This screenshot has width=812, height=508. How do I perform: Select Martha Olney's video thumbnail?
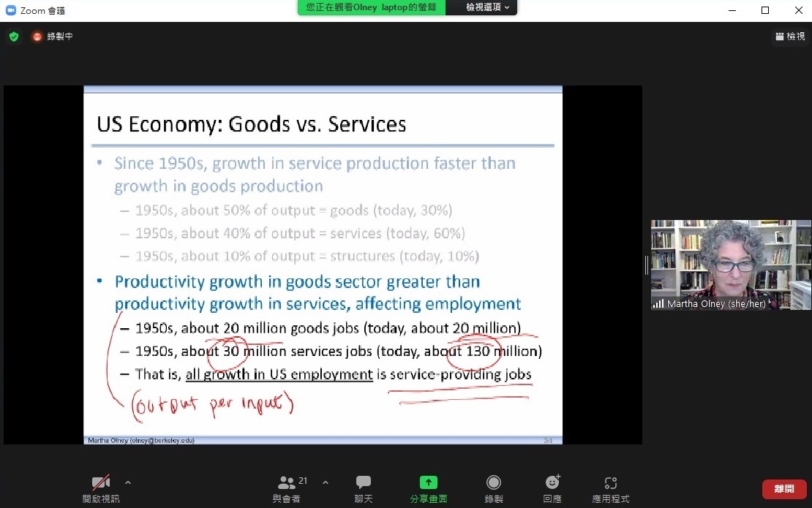730,265
